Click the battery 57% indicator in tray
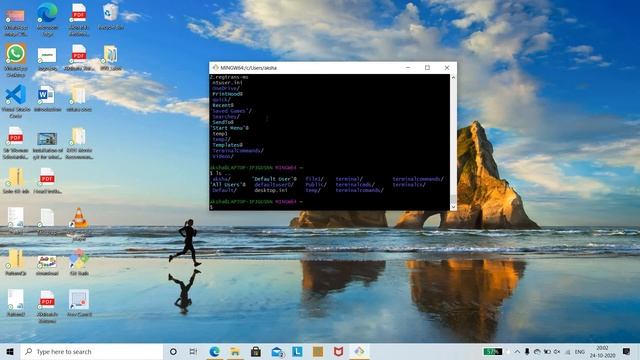Image resolution: width=640 pixels, height=360 pixels. pyautogui.click(x=493, y=351)
